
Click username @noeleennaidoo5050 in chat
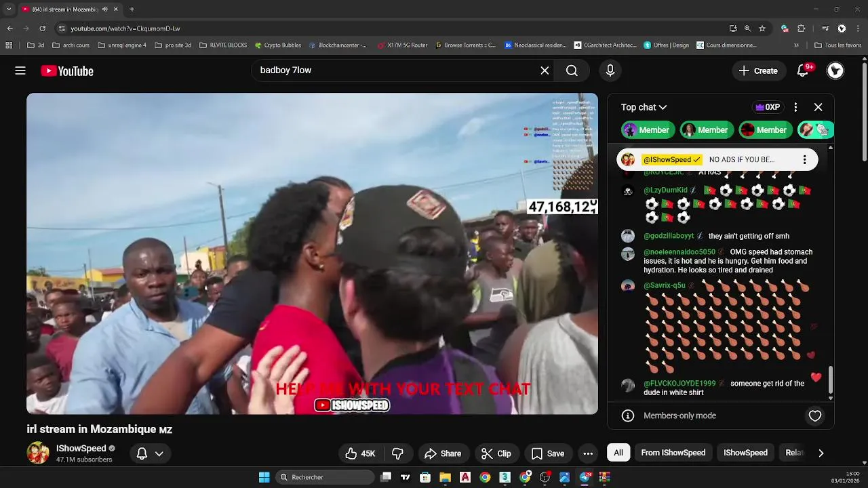click(679, 252)
